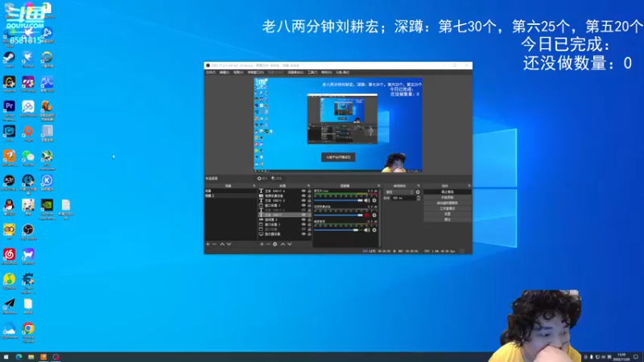644x362 pixels.
Task: Open the Kugou music desktop icon
Action: coord(47,182)
